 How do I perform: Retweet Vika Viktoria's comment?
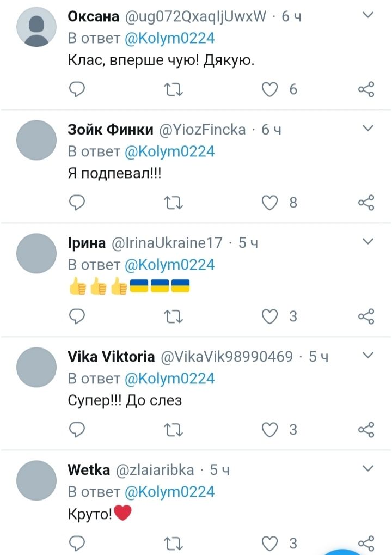[x=174, y=430]
